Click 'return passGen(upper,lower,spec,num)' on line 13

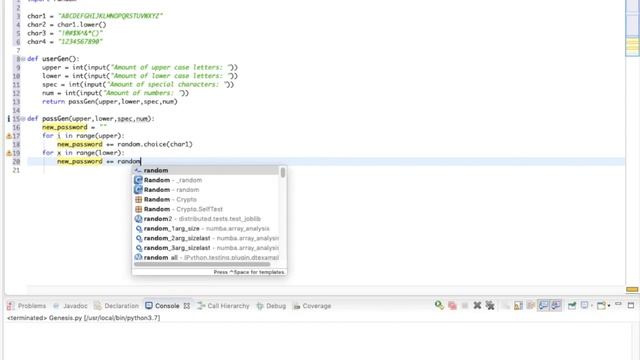110,102
